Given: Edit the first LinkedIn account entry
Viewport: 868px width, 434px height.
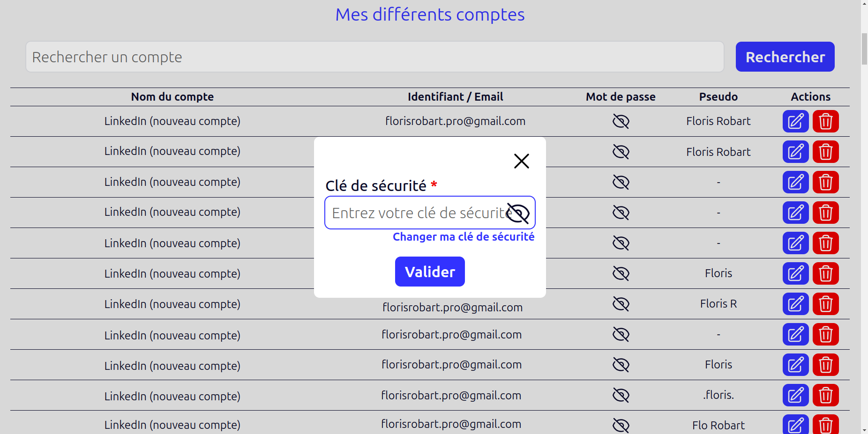Looking at the screenshot, I should 795,121.
